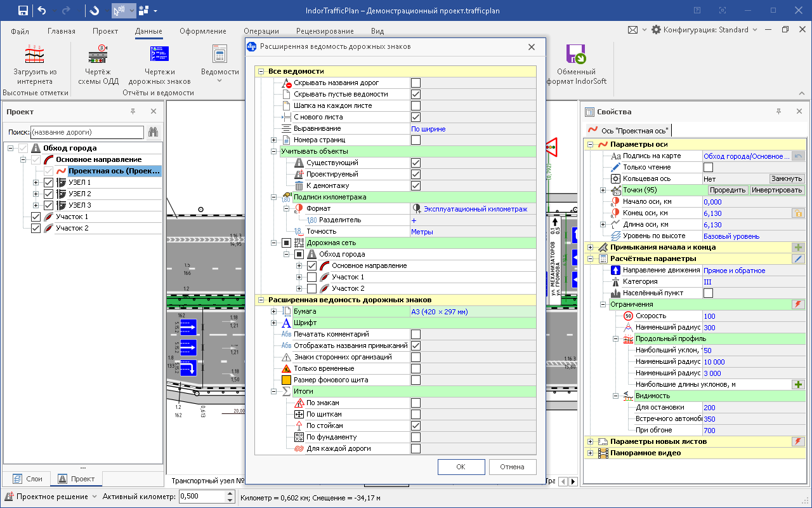Switch to the Оформление ribbon tab
The width and height of the screenshot is (812, 508).
click(203, 31)
